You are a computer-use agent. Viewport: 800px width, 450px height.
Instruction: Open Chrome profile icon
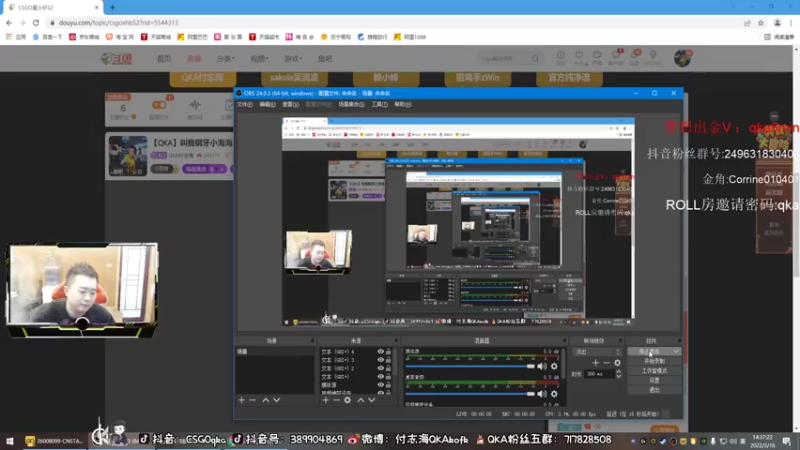tap(777, 23)
